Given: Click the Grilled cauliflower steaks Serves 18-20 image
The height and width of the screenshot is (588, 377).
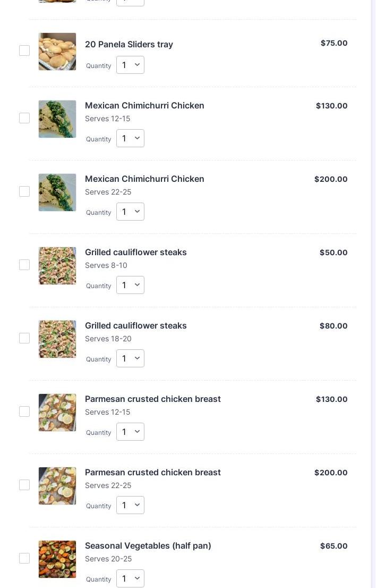Looking at the screenshot, I should [x=57, y=339].
